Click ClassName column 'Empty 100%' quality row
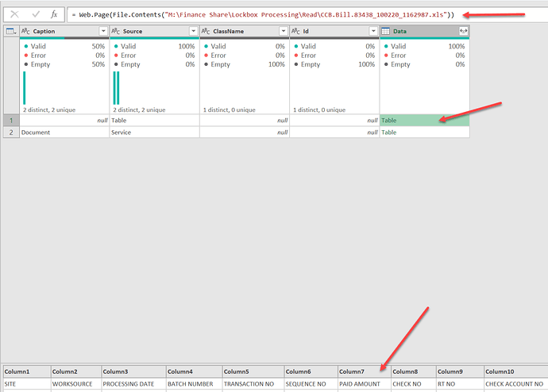The width and height of the screenshot is (548, 392). click(245, 64)
